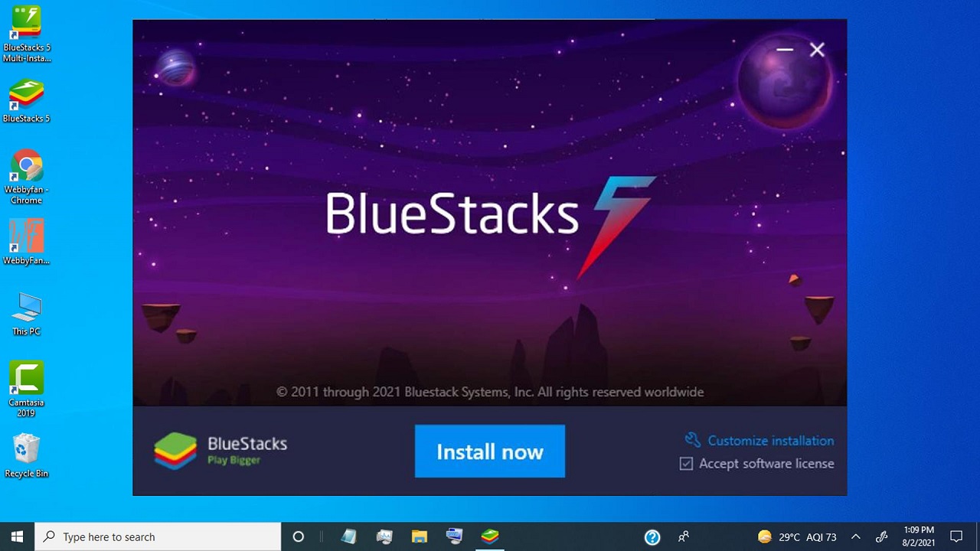Image resolution: width=980 pixels, height=551 pixels.
Task: Minimize the BlueStacks installer window
Action: point(785,50)
